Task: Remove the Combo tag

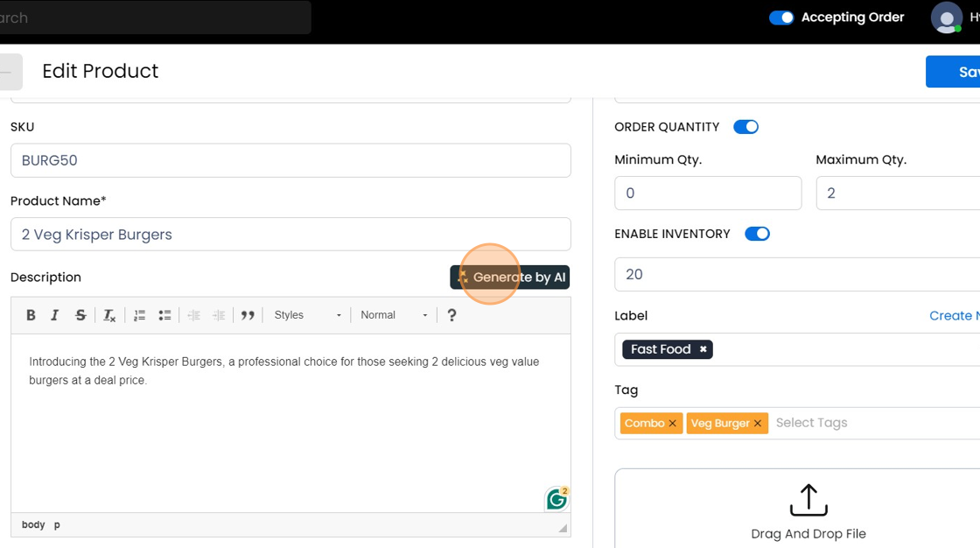Action: pyautogui.click(x=674, y=423)
